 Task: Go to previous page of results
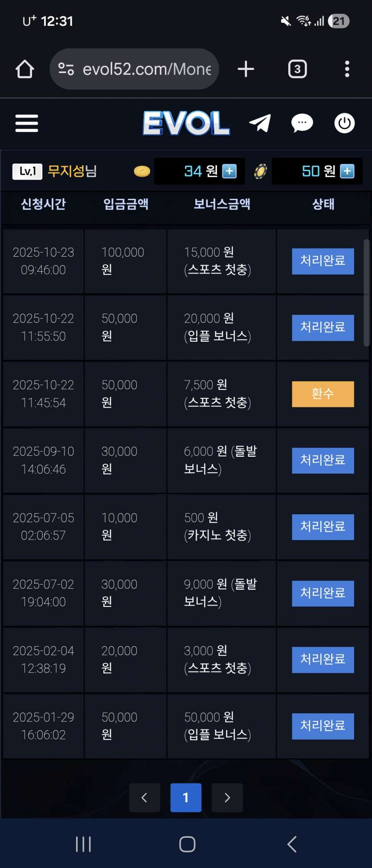pos(144,798)
